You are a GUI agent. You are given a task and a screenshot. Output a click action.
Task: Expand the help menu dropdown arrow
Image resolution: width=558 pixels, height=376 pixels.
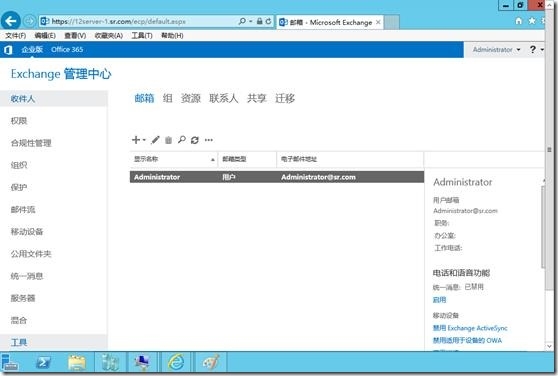point(542,49)
